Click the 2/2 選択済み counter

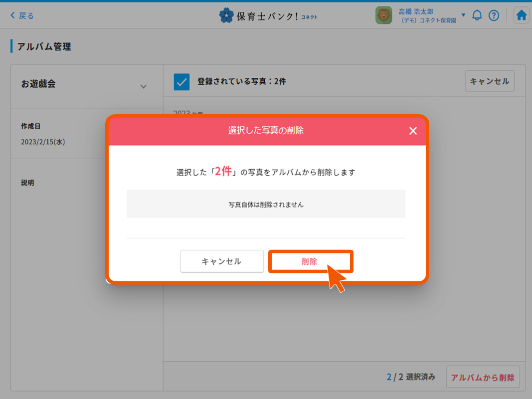tap(410, 377)
